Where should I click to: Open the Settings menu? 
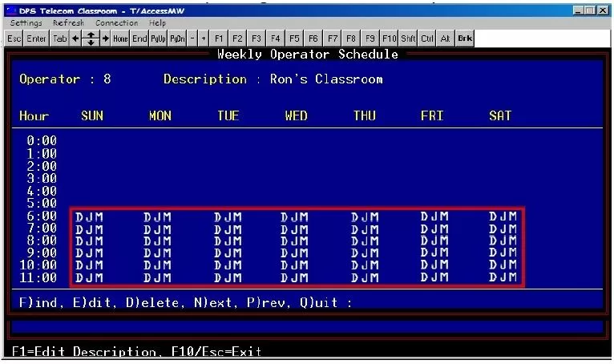[x=26, y=23]
